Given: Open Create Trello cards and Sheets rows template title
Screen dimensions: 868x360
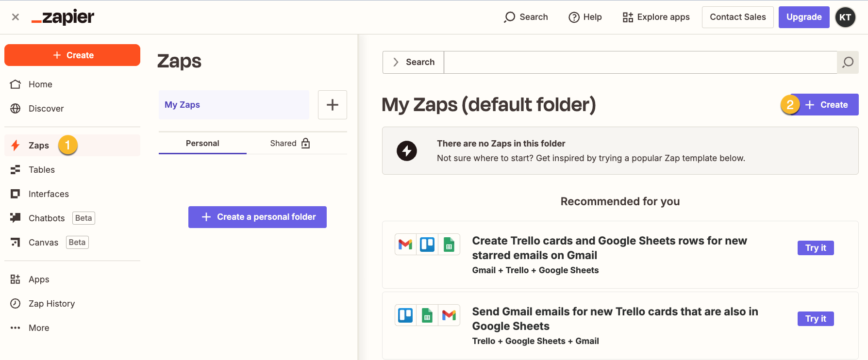Looking at the screenshot, I should pos(609,248).
